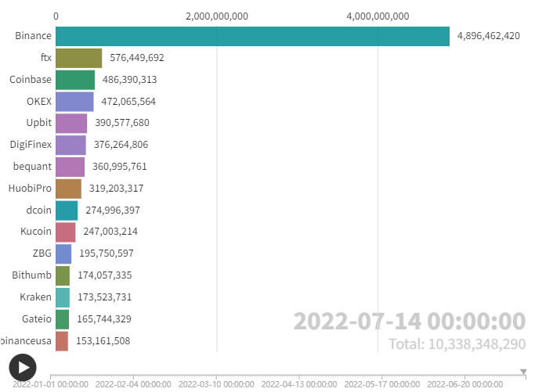
Task: Jump to 2022-04-13 on the timeline
Action: pyautogui.click(x=299, y=384)
